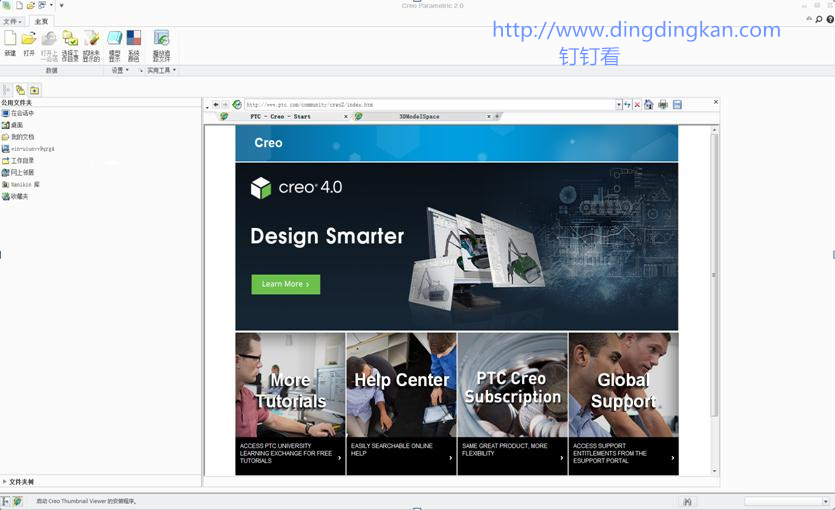Open the Global Support tile
Screen dimensions: 835x510
(624, 404)
